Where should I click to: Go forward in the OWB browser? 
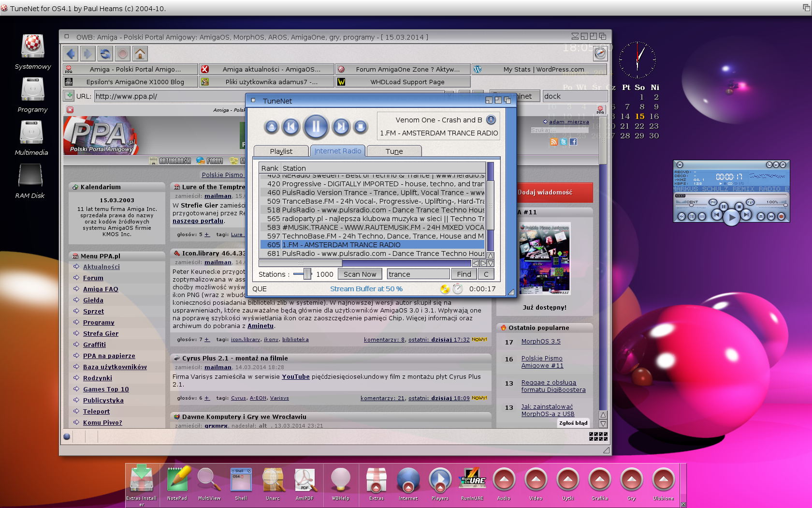(x=88, y=54)
